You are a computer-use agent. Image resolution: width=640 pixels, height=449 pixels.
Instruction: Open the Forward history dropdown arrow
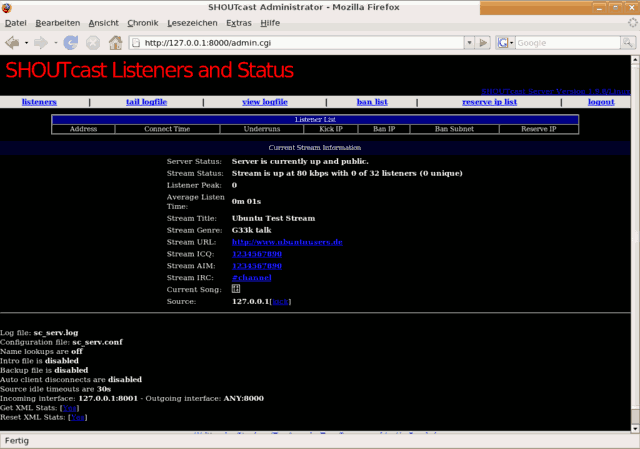pyautogui.click(x=56, y=43)
